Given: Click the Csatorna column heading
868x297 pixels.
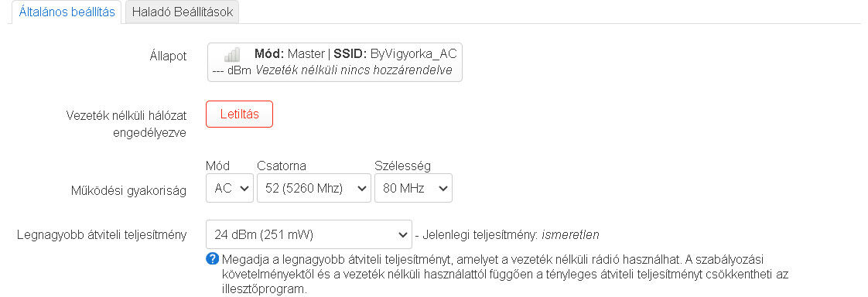Looking at the screenshot, I should coord(282,166).
